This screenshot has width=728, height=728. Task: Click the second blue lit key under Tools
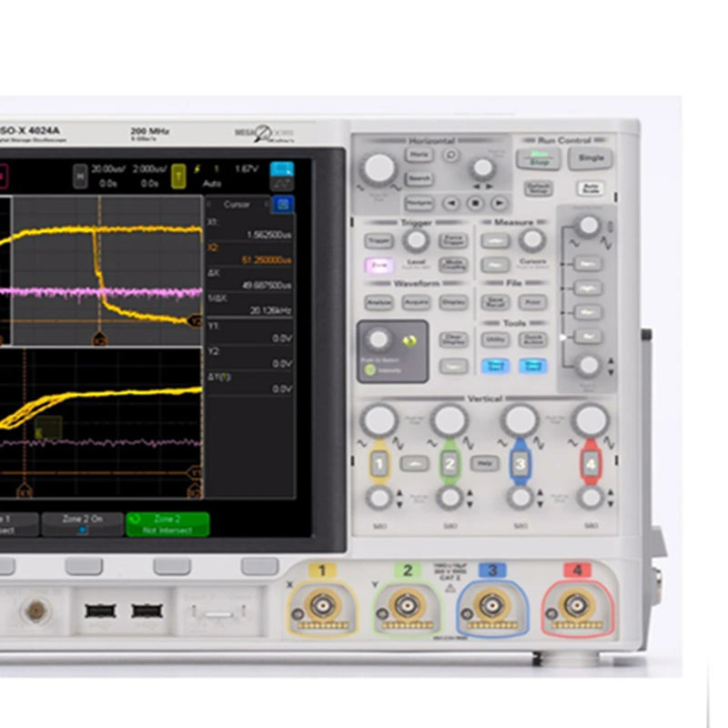(532, 367)
